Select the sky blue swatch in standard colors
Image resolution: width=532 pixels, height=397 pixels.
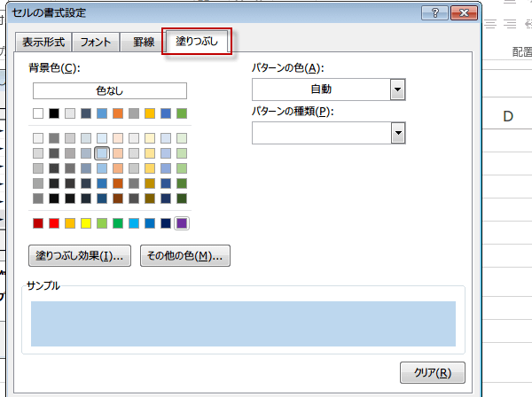point(134,223)
